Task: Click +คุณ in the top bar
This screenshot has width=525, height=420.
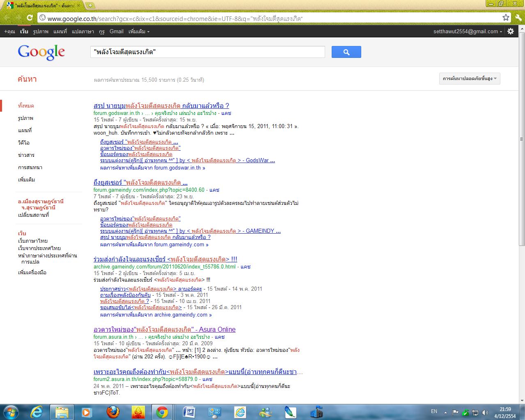Action: pos(9,31)
